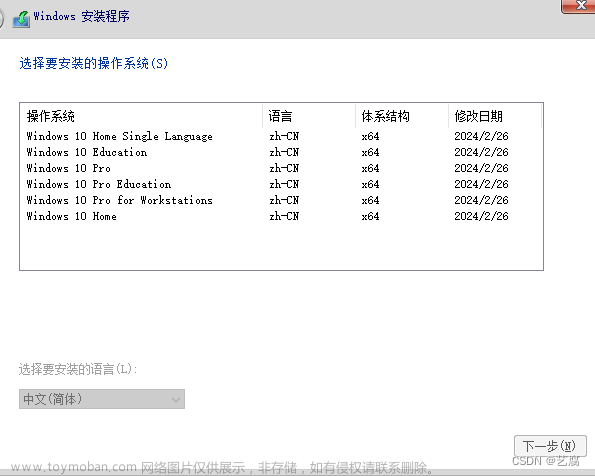Choose Windows 10 Pro edition row
595x476 pixels.
(281, 168)
